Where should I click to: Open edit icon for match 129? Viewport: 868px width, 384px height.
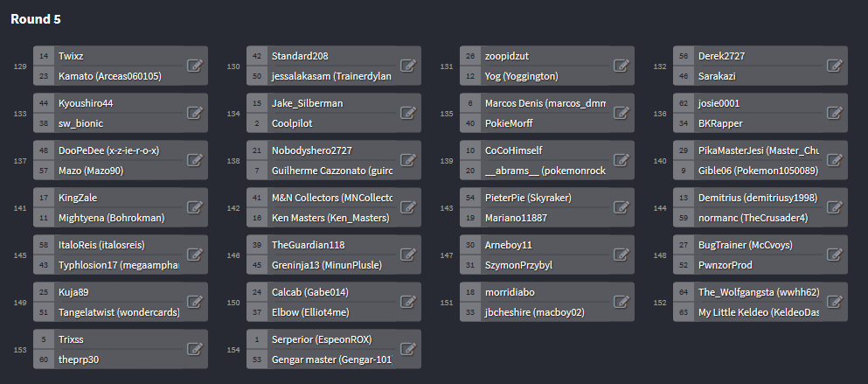pyautogui.click(x=194, y=66)
